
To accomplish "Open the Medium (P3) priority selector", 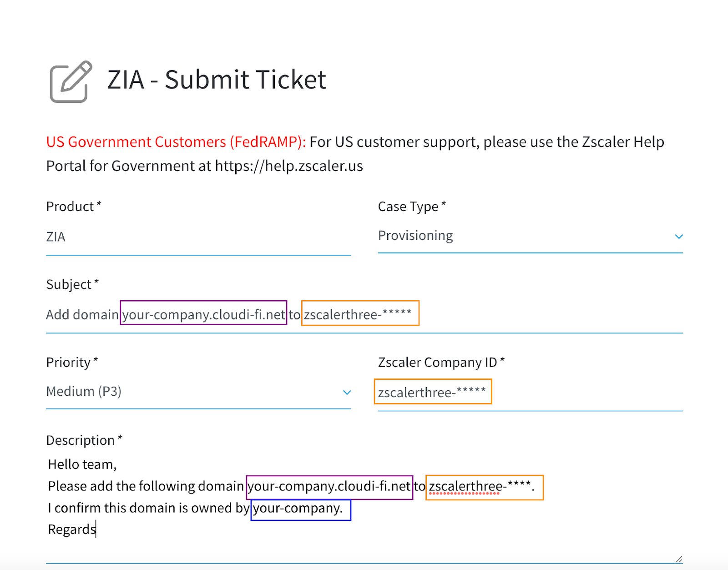I will click(198, 392).
